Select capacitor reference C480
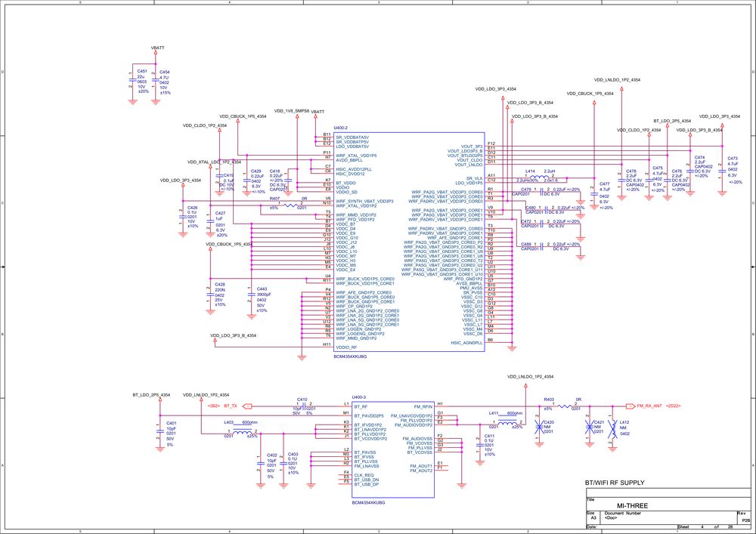The height and width of the screenshot is (534, 756). 531,208
